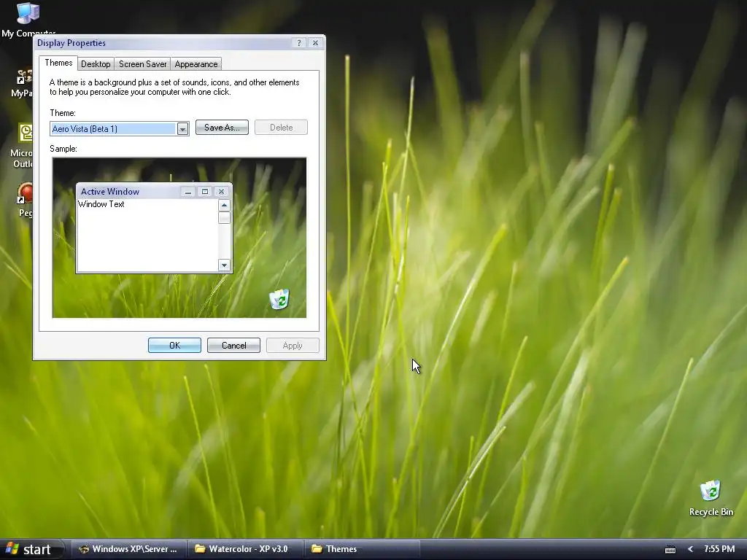Expand hidden tray icons with the arrow
Image resolution: width=747 pixels, height=560 pixels.
[x=690, y=549]
